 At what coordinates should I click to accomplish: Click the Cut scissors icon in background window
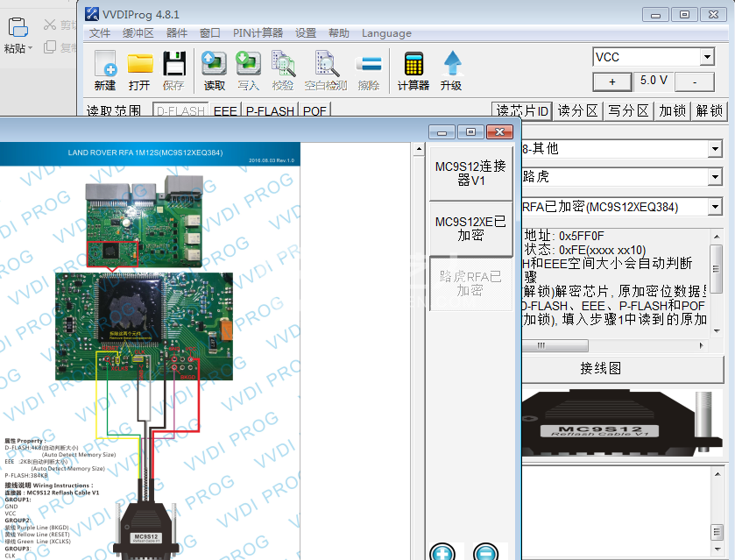pos(50,25)
